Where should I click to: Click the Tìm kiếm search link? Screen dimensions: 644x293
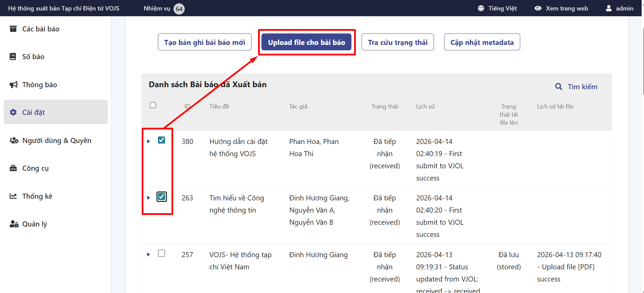point(576,87)
